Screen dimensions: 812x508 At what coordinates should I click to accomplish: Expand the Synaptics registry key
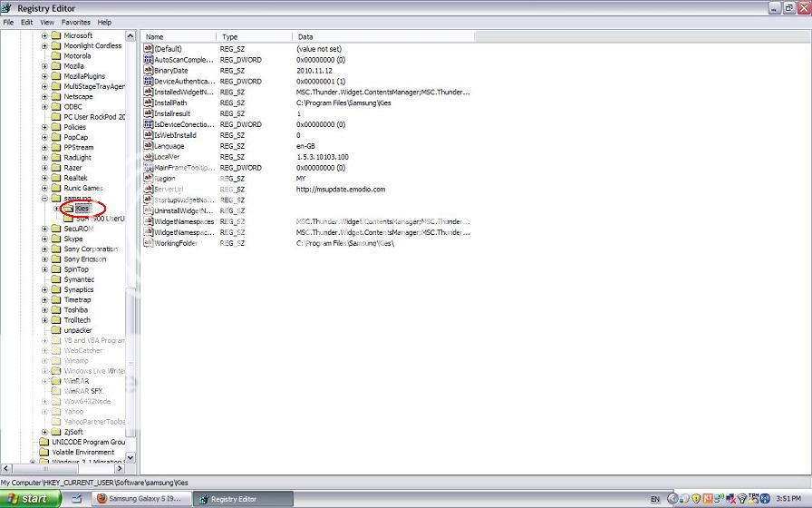pyautogui.click(x=44, y=289)
